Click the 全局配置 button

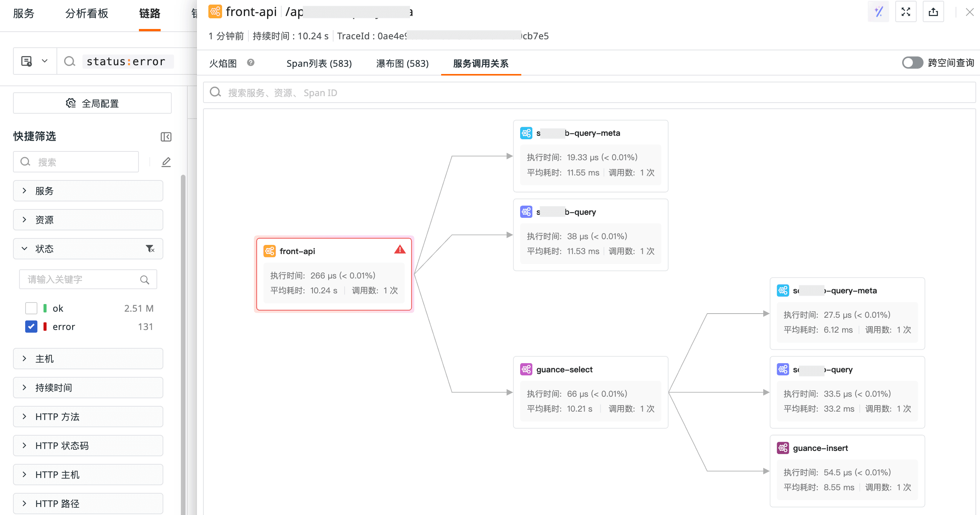pyautogui.click(x=92, y=103)
